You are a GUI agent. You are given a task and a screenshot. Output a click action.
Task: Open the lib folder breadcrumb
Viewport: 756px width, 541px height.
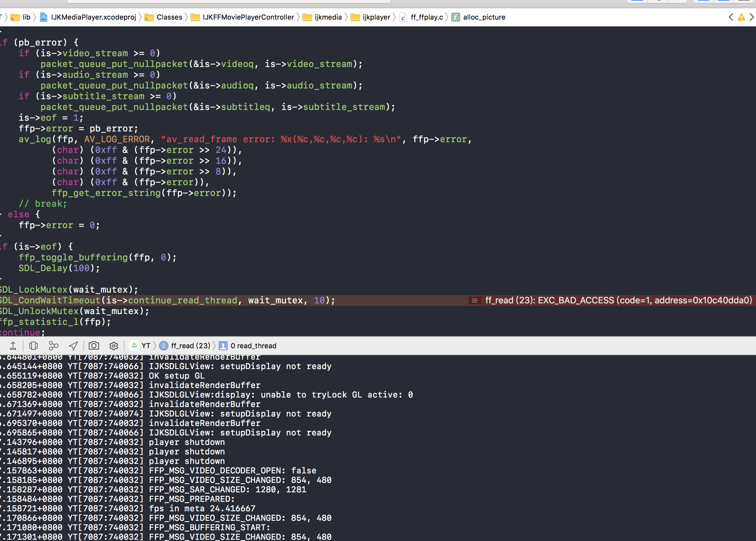pos(21,17)
